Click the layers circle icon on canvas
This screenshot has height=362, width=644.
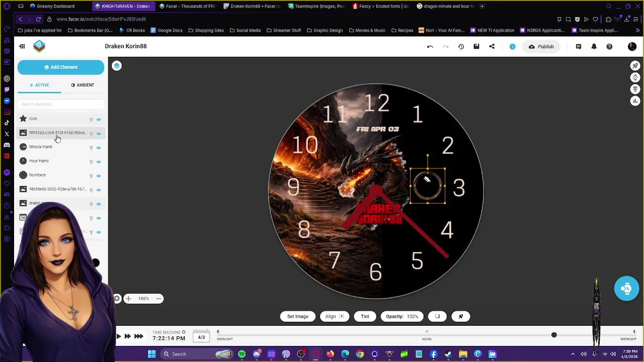tap(117, 66)
